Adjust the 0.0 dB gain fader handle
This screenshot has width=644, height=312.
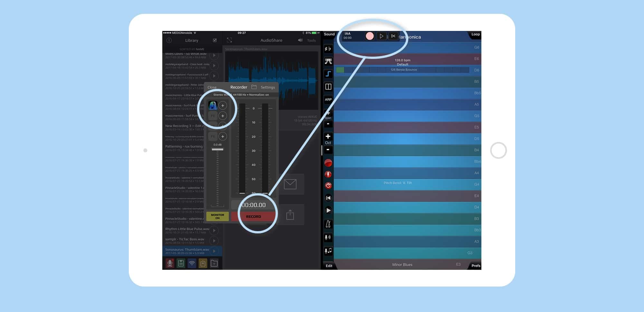coord(218,149)
